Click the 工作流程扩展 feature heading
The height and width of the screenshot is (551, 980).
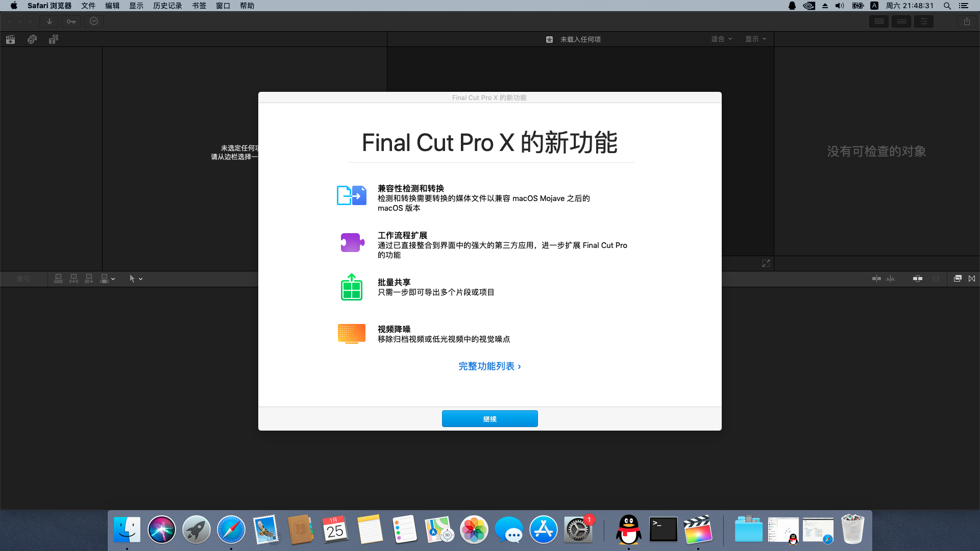(402, 235)
